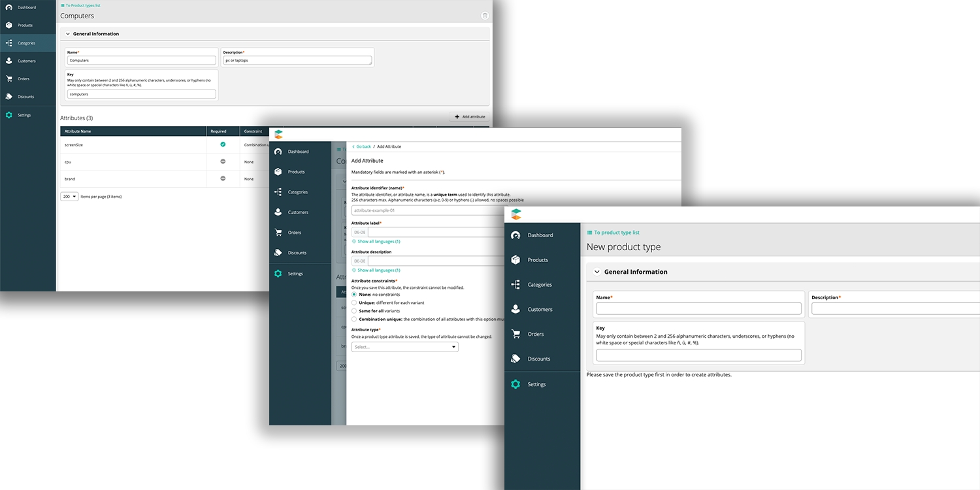Click the 'Go back' link in Add Attribute
Image resolution: width=980 pixels, height=490 pixels.
pos(361,147)
